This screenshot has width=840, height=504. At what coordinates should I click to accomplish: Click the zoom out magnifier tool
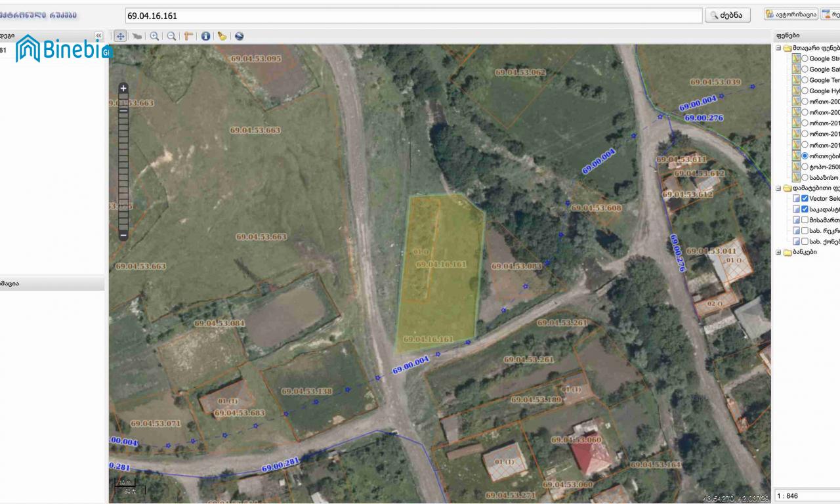click(171, 36)
